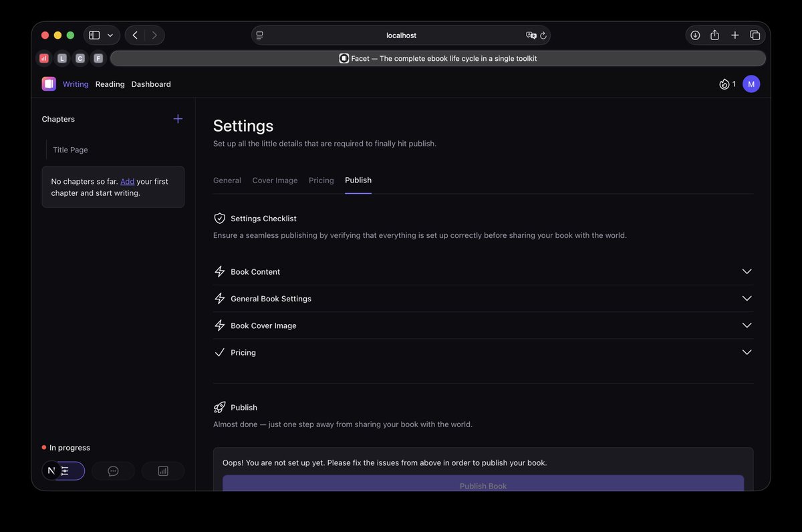This screenshot has height=532, width=802.
Task: Reload the localhost page
Action: [x=543, y=35]
